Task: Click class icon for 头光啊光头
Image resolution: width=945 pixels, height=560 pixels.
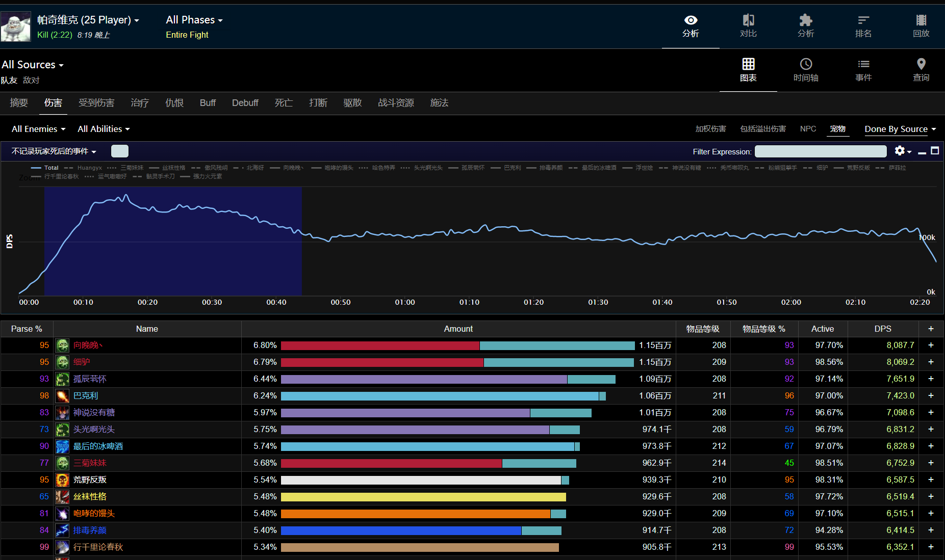Action: coord(62,430)
